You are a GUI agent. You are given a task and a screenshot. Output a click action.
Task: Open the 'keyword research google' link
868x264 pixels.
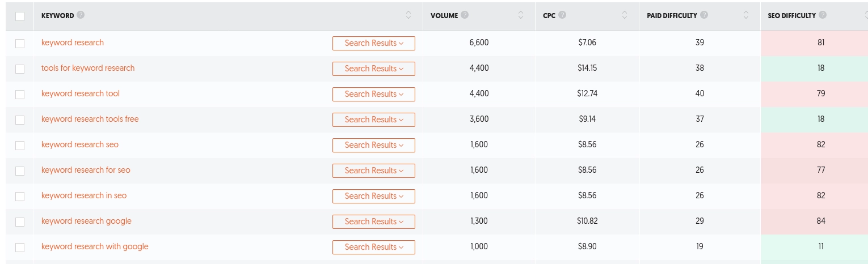86,221
